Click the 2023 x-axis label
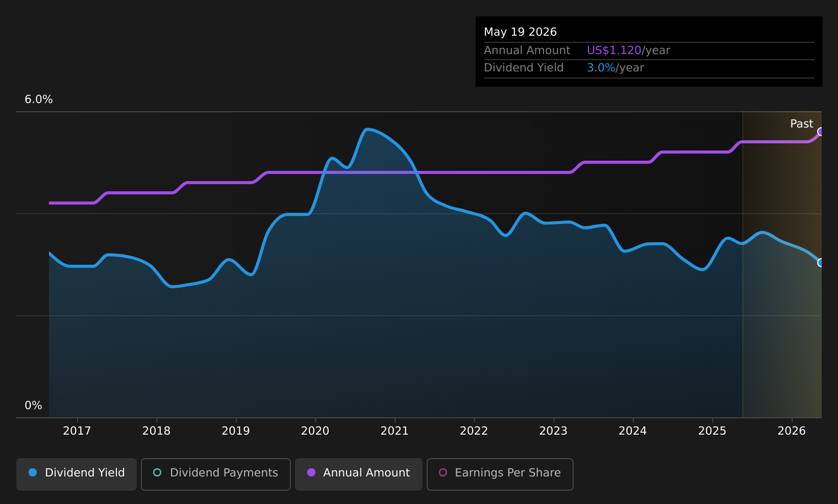This screenshot has width=838, height=504. tap(553, 431)
